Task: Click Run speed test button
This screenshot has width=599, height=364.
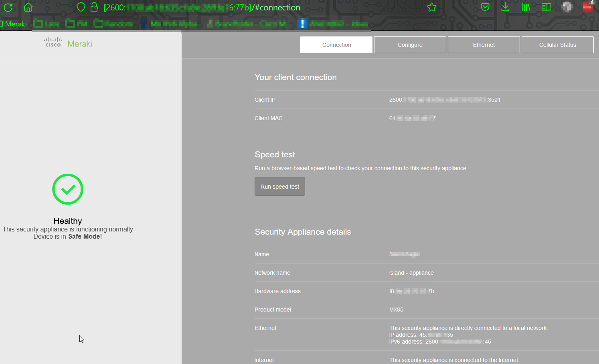Action: 280,187
